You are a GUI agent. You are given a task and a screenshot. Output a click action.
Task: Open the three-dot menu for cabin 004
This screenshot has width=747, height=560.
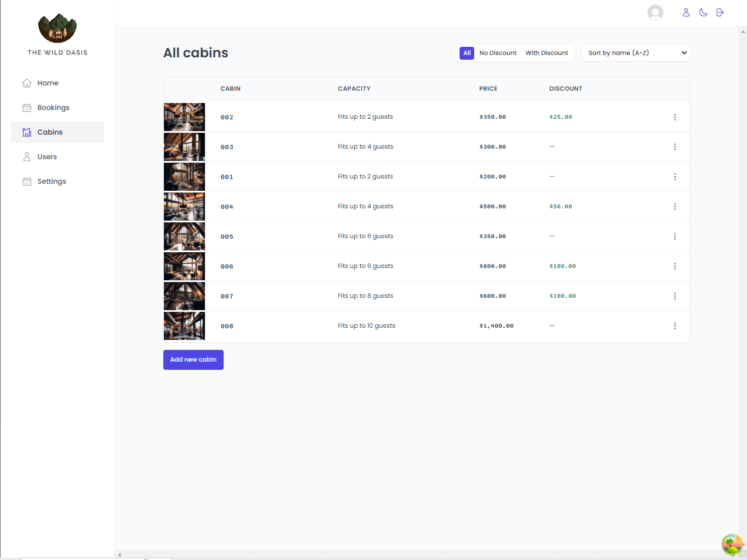point(674,207)
